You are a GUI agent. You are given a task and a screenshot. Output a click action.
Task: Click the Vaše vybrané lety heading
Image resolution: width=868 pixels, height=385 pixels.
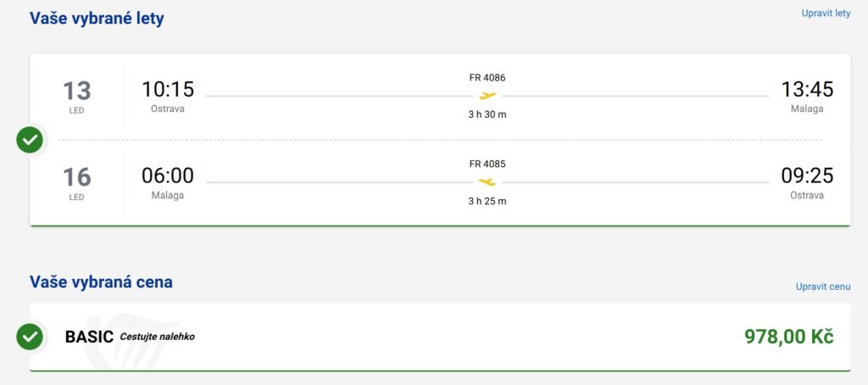97,18
